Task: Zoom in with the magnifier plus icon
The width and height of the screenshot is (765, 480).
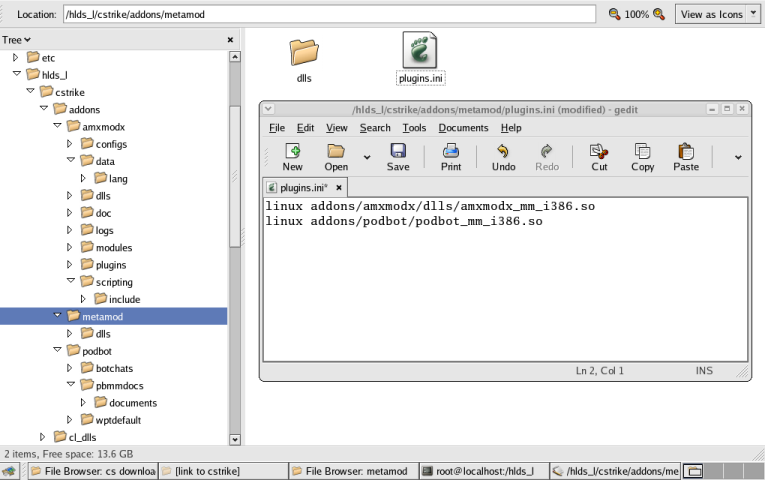Action: [x=659, y=14]
